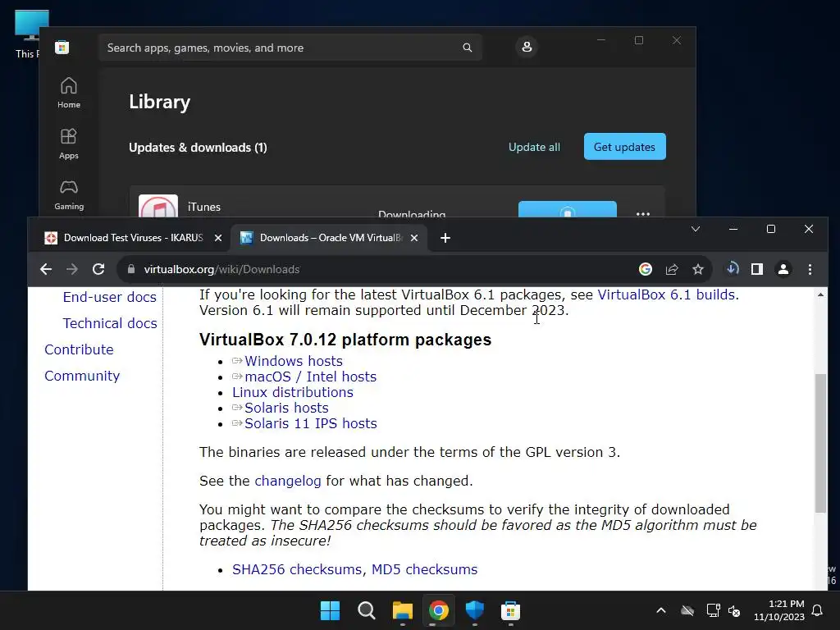Screen dimensions: 840x630
Task: Click the iTunes app thumbnail
Action: (x=158, y=206)
